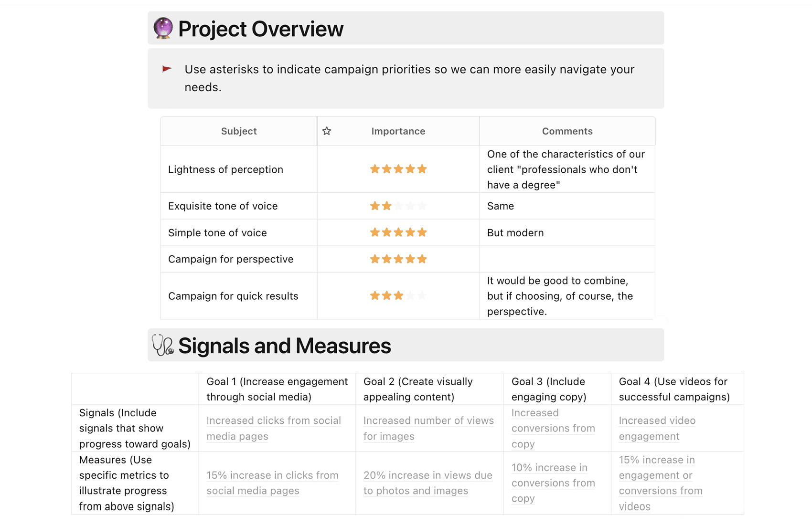Image resolution: width=812 pixels, height=525 pixels.
Task: Click the 'But modern' comment cell
Action: [x=567, y=232]
